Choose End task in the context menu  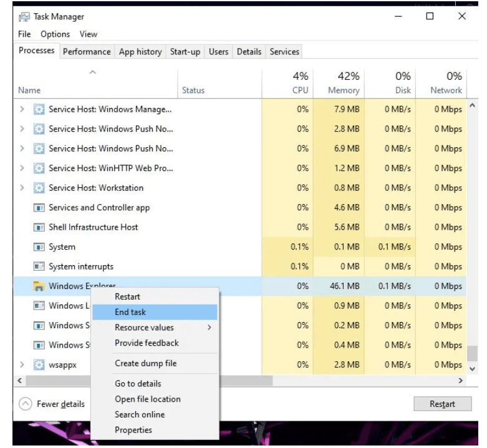(x=155, y=312)
